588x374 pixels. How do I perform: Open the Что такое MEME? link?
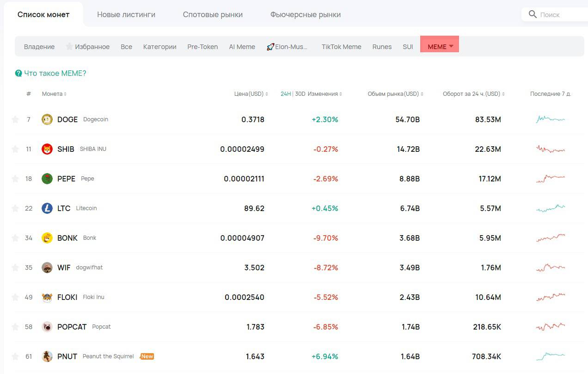55,73
